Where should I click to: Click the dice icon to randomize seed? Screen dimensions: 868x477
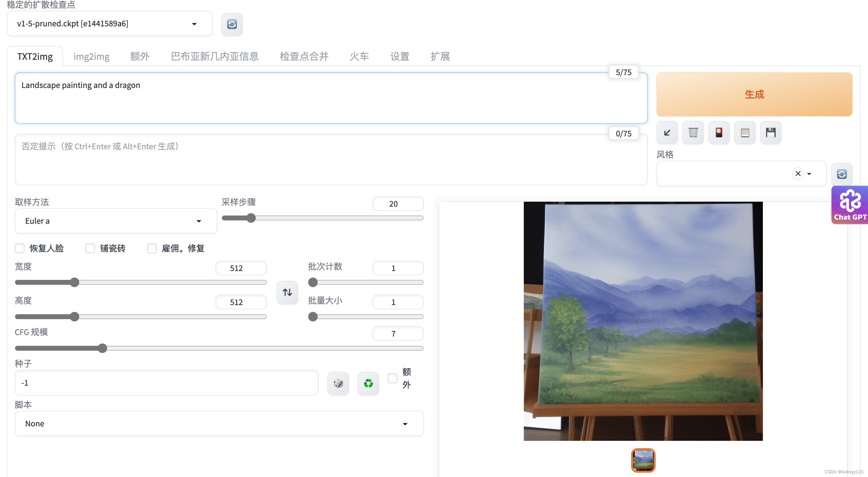338,383
